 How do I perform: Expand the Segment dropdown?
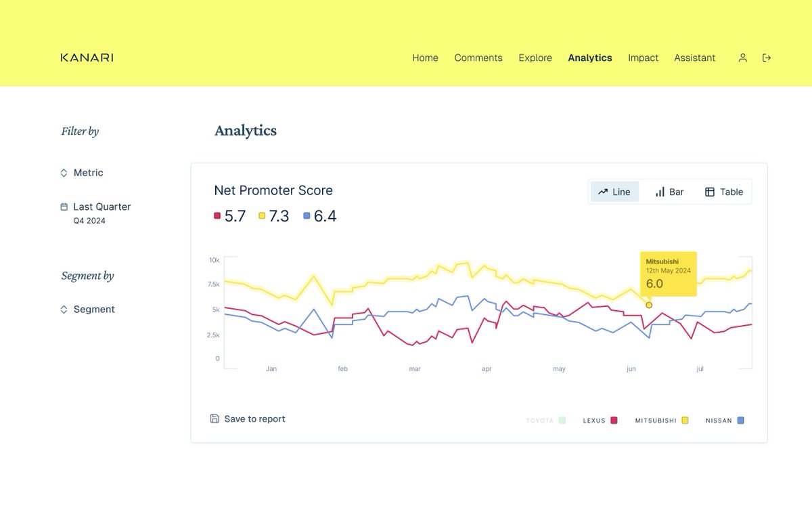87,309
